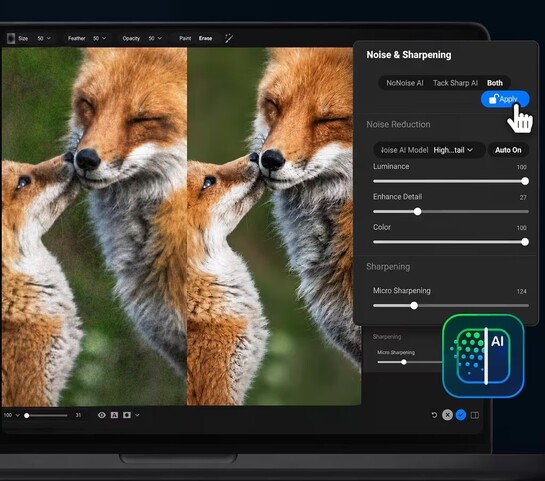The height and width of the screenshot is (481, 545).
Task: Open the Feather value dropdown
Action: 99,38
